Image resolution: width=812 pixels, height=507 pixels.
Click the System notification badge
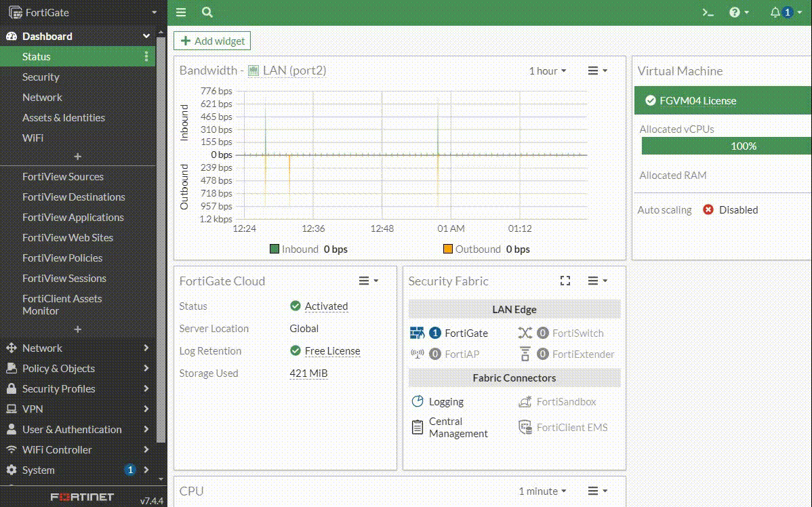coord(130,470)
